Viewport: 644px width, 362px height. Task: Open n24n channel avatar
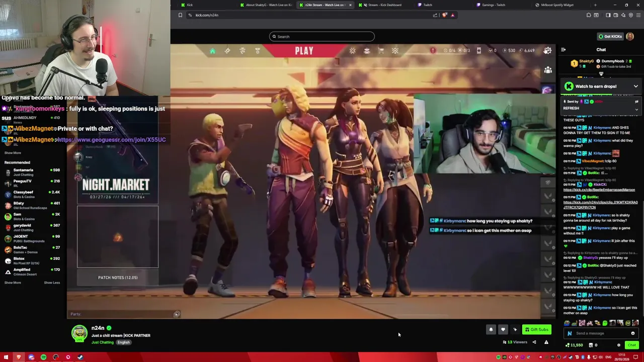[x=79, y=334]
